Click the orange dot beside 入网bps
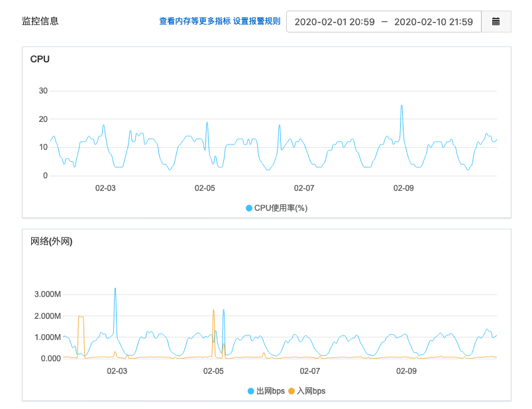The image size is (532, 409). pos(292,391)
